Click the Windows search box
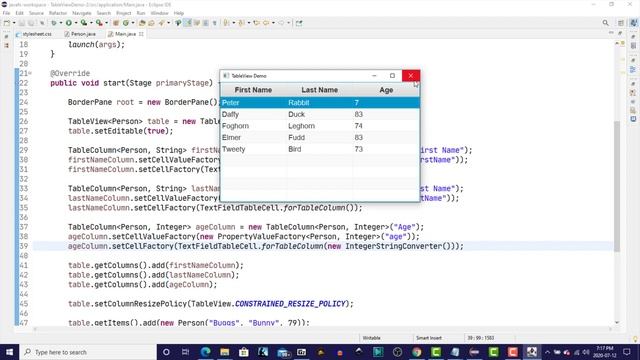 [x=88, y=352]
